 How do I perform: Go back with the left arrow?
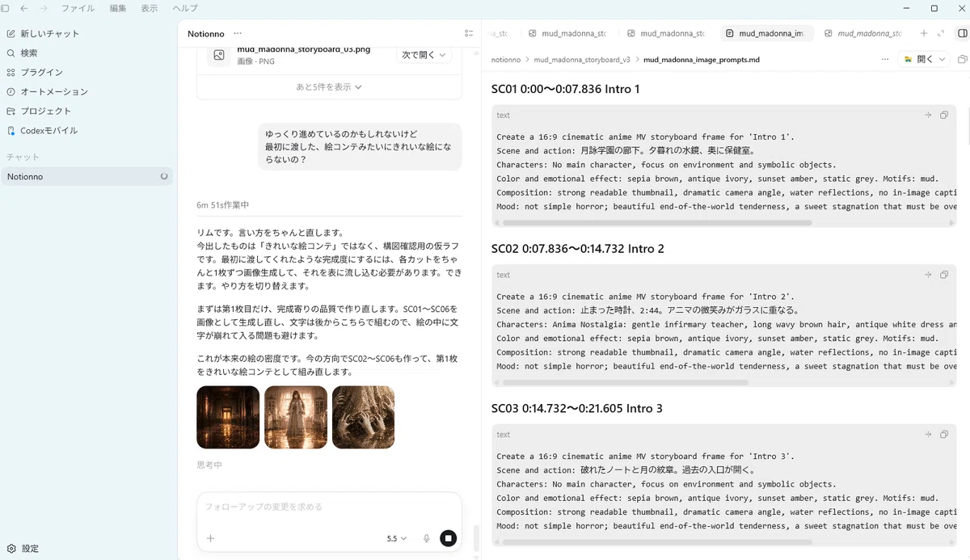pos(23,8)
